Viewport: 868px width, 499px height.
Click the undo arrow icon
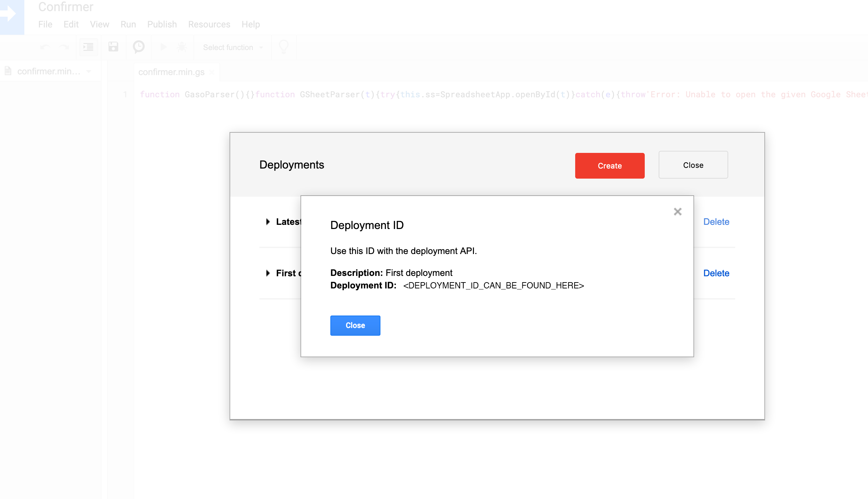click(x=45, y=47)
